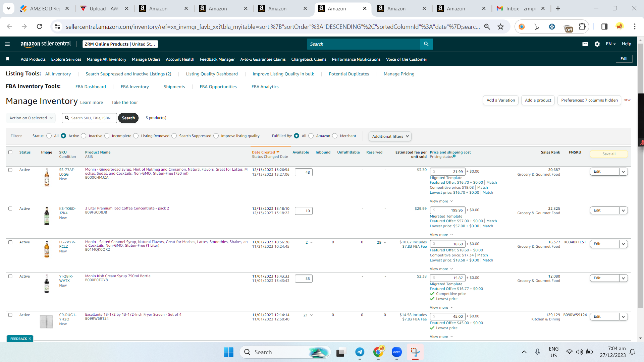644x362 pixels.
Task: Open the EN language dropdown
Action: [610, 44]
